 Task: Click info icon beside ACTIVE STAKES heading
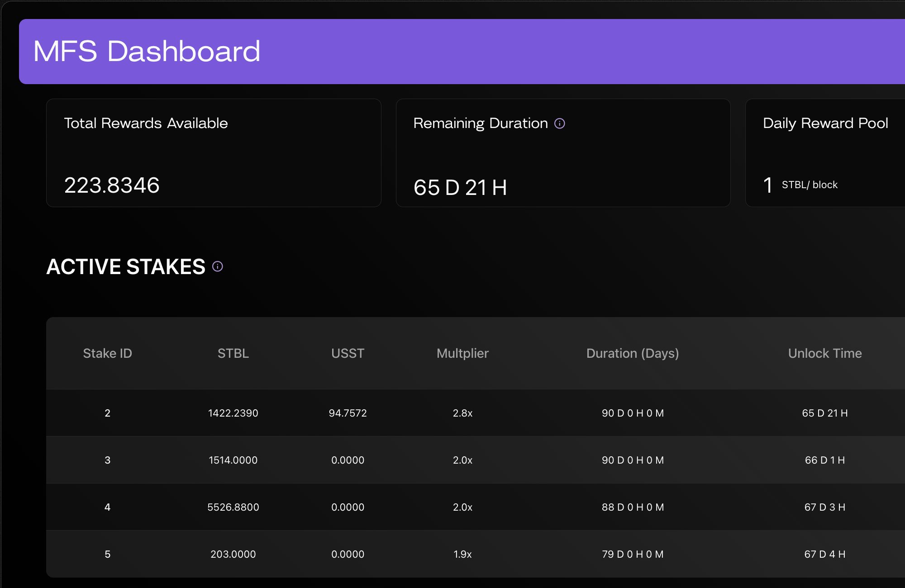[218, 266]
